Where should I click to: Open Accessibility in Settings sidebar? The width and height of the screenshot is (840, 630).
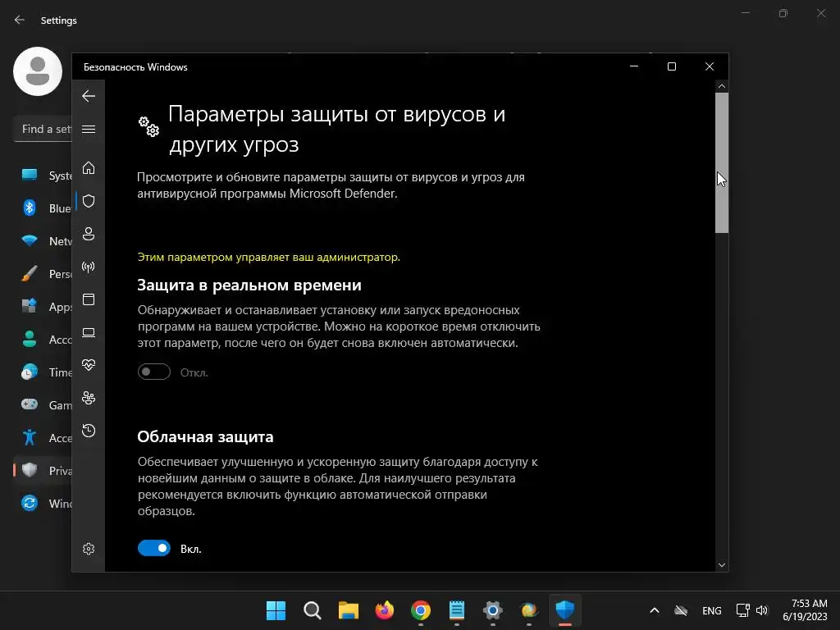click(x=43, y=438)
